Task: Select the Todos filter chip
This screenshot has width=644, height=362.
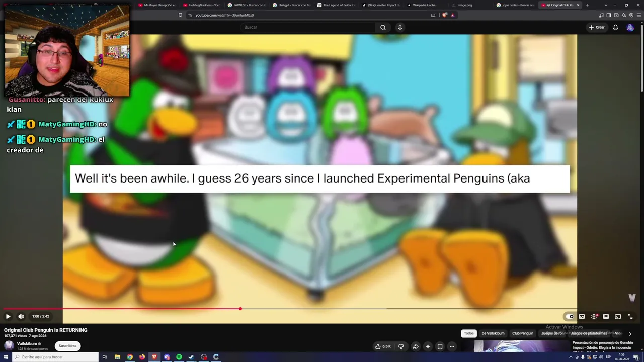Action: coord(469,333)
